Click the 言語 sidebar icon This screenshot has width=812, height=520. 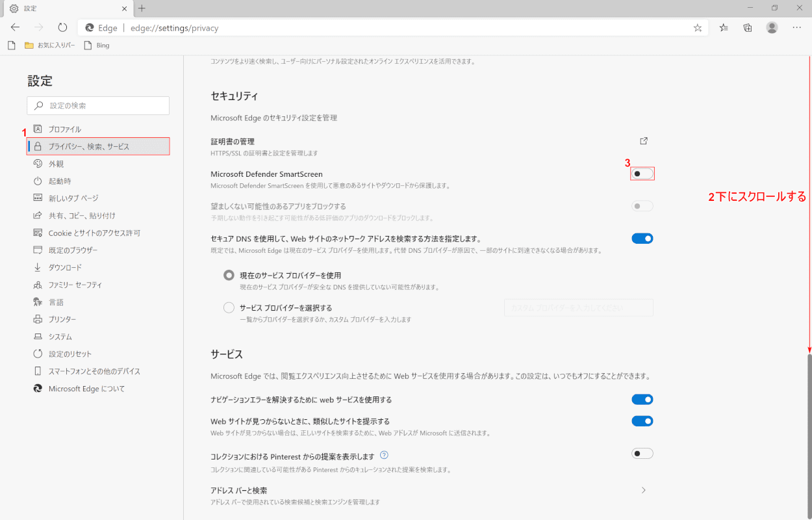pyautogui.click(x=38, y=302)
